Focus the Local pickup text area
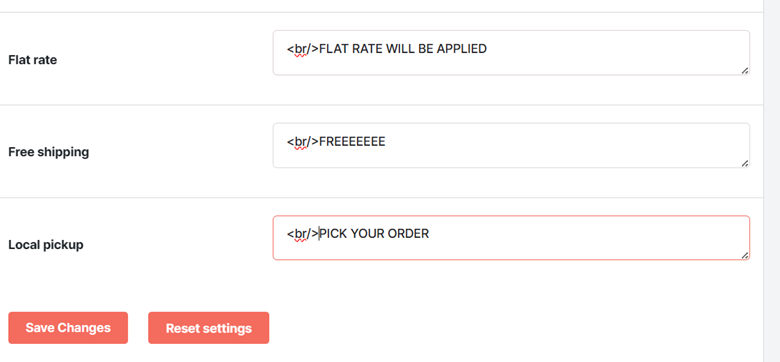This screenshot has width=780, height=362. tap(511, 238)
